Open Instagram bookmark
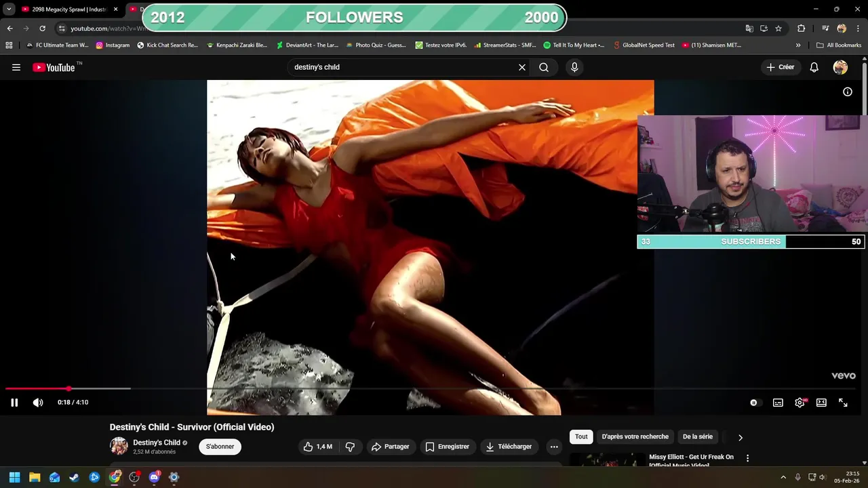This screenshot has height=488, width=868. point(113,45)
